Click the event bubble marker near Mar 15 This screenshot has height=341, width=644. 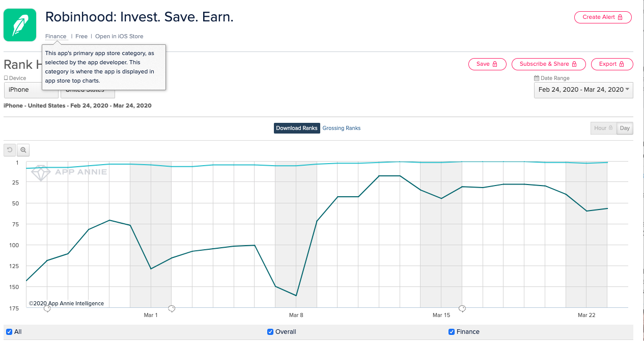click(462, 308)
